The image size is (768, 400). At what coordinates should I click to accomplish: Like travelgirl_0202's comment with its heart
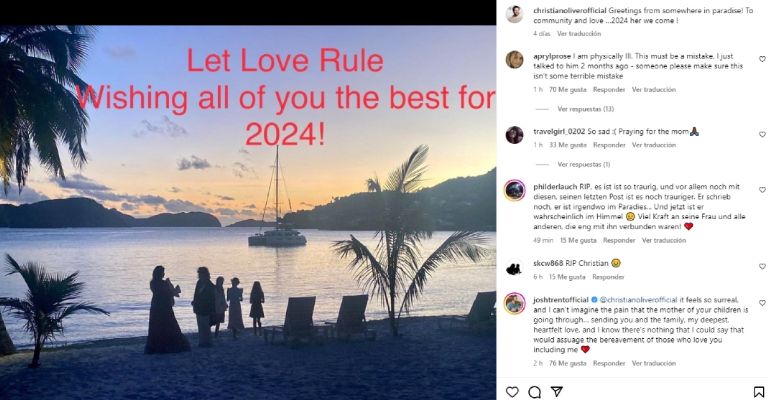pyautogui.click(x=762, y=134)
